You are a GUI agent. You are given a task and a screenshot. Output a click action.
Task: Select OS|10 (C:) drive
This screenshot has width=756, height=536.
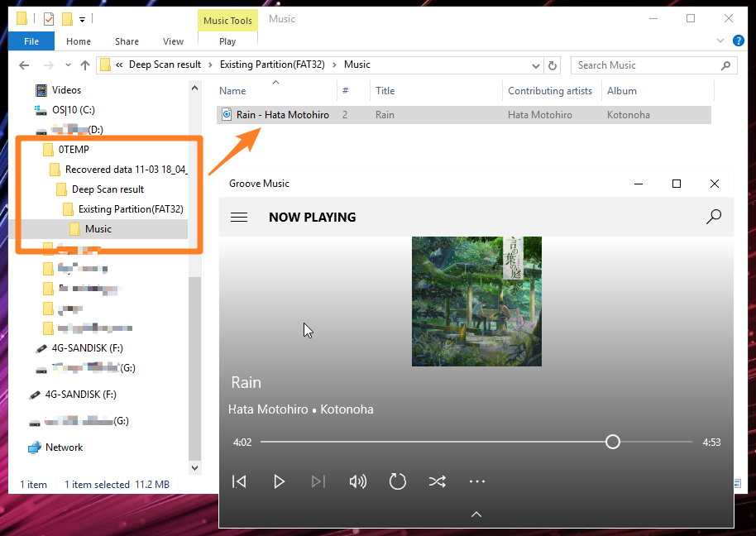(x=74, y=110)
